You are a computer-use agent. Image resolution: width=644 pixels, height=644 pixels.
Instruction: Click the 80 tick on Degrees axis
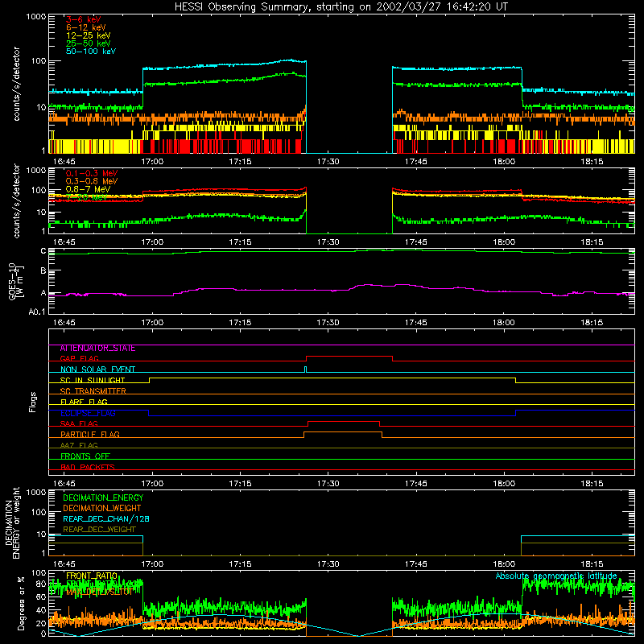pyautogui.click(x=41, y=584)
